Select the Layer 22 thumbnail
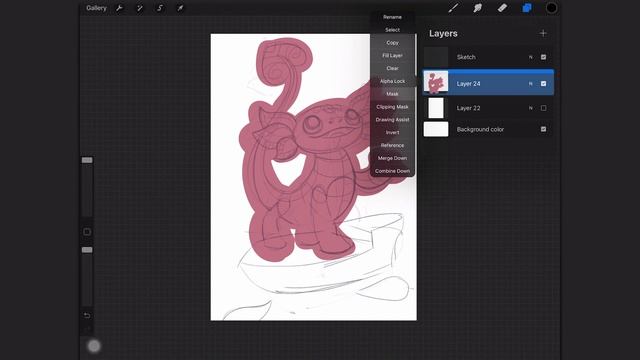Viewport: 640px width, 360px height. 436,108
